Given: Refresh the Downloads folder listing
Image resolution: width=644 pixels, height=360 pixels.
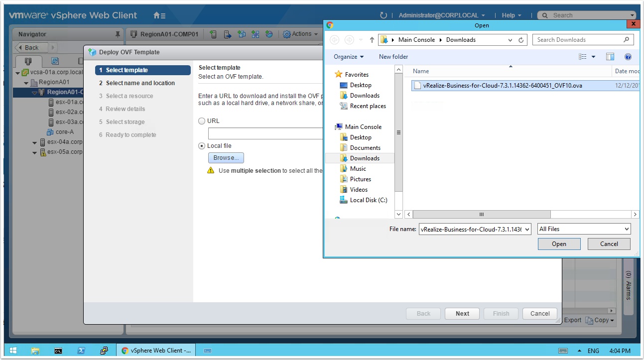Looking at the screenshot, I should 521,40.
